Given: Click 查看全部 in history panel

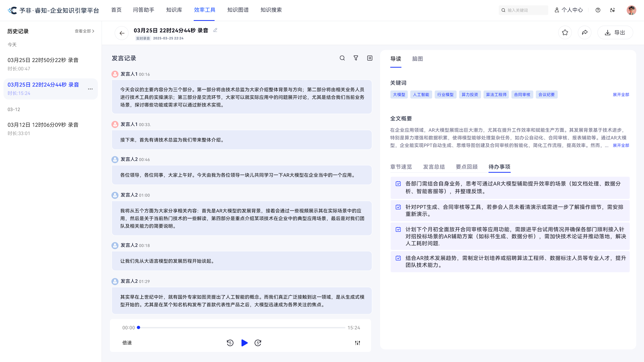Looking at the screenshot, I should coord(84,31).
